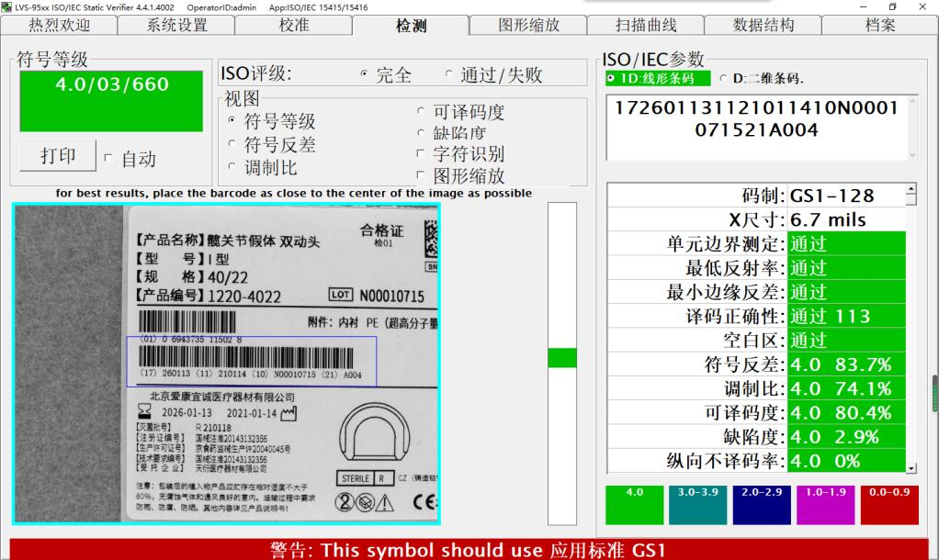Select the 完全 ISO grading option
This screenshot has width=939, height=560.
(364, 73)
